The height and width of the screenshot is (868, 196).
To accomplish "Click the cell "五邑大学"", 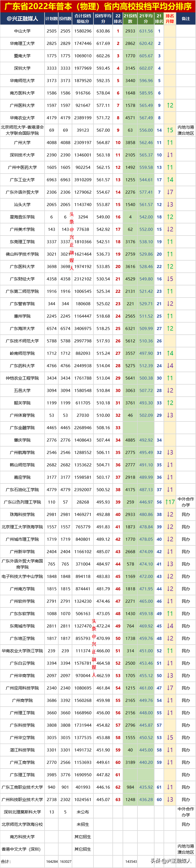I will point(22,391).
